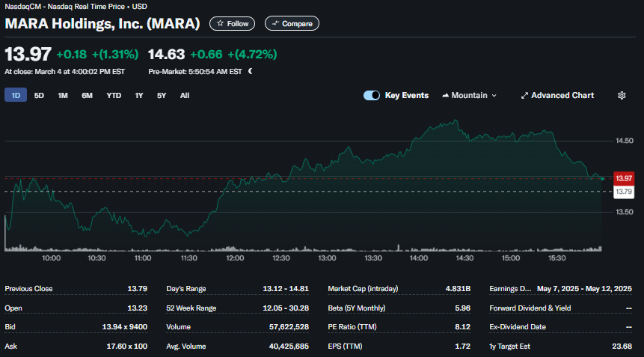Click the red 13.97 price marker
The image size is (644, 357).
coord(624,178)
